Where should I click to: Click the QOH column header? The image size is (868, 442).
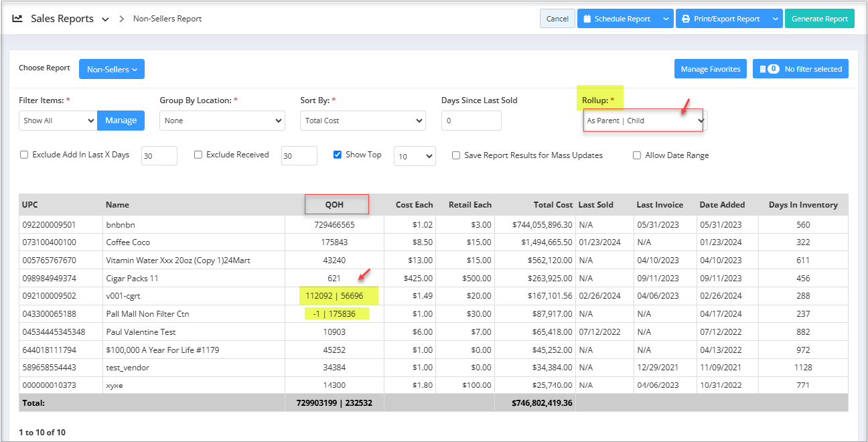[x=335, y=204]
